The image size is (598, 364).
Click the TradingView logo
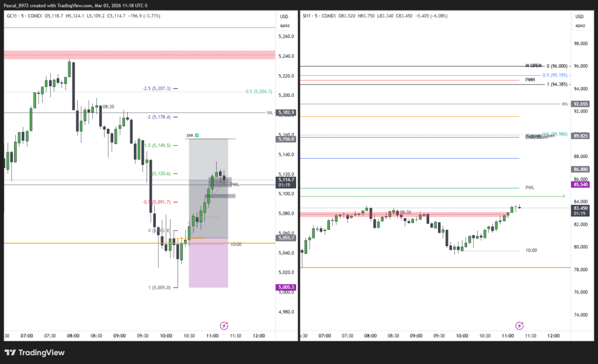pos(34,353)
